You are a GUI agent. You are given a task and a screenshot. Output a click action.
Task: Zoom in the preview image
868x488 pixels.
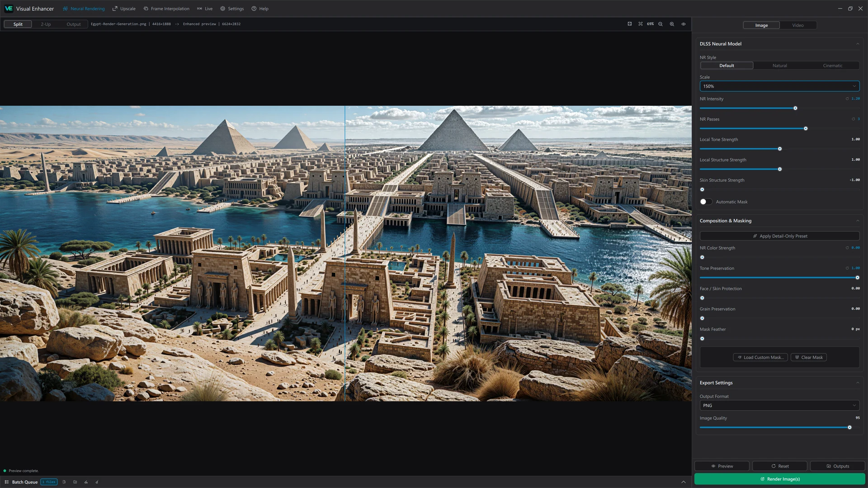[672, 24]
